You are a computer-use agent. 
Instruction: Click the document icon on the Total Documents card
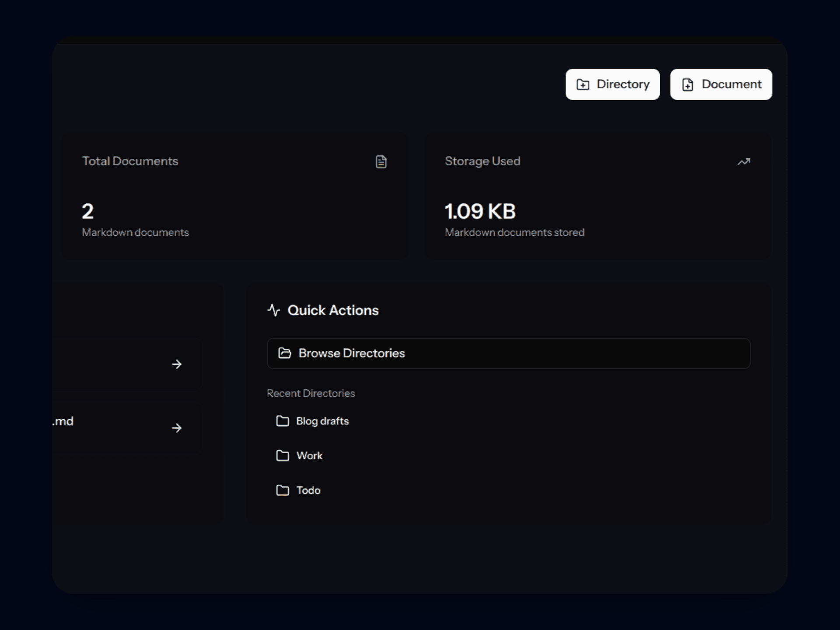point(380,161)
